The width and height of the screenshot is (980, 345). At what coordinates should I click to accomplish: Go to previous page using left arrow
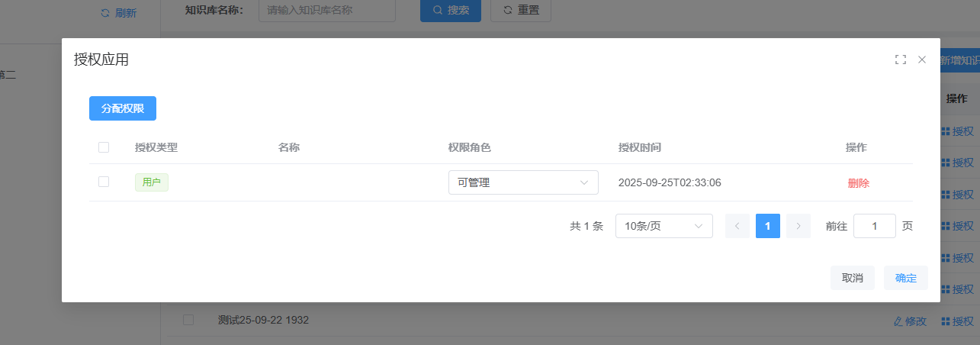tap(737, 226)
